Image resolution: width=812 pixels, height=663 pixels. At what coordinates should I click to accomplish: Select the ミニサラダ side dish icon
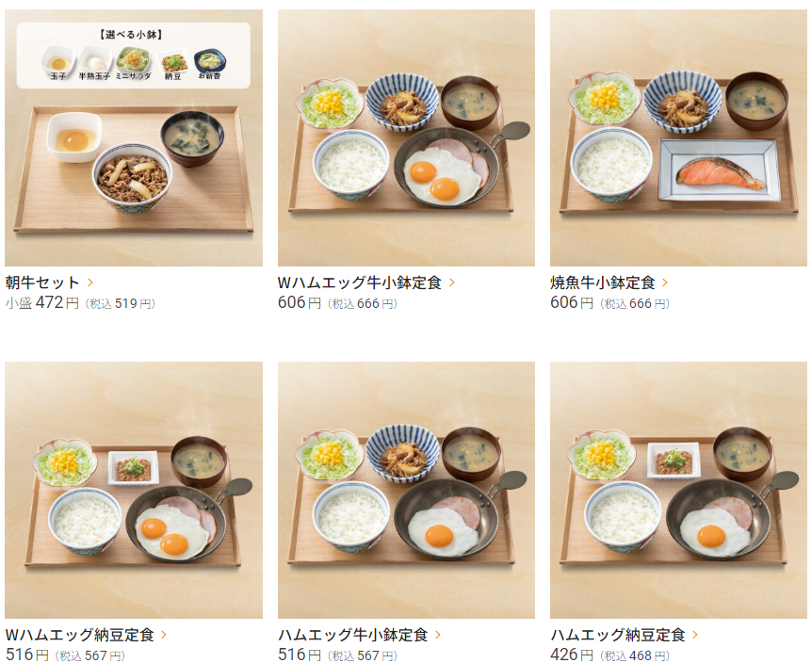133,63
